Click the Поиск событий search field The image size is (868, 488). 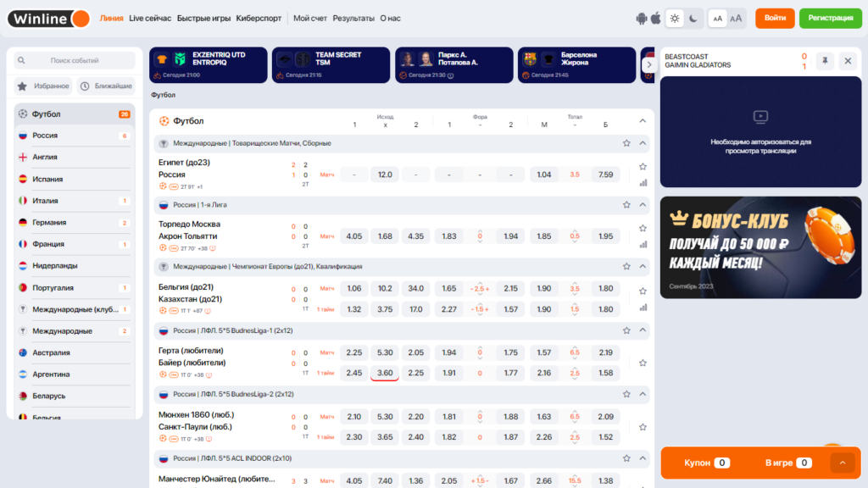point(75,60)
